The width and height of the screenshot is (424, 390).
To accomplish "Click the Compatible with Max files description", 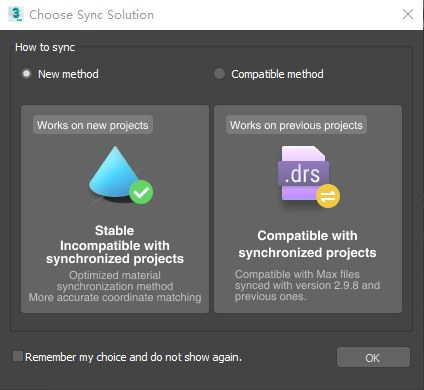I will tap(307, 285).
